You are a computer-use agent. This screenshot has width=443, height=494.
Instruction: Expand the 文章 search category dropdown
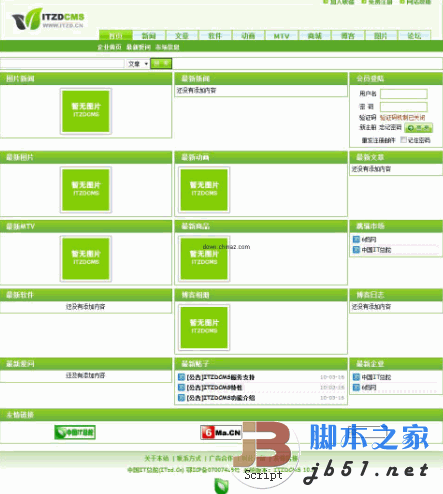click(x=138, y=64)
